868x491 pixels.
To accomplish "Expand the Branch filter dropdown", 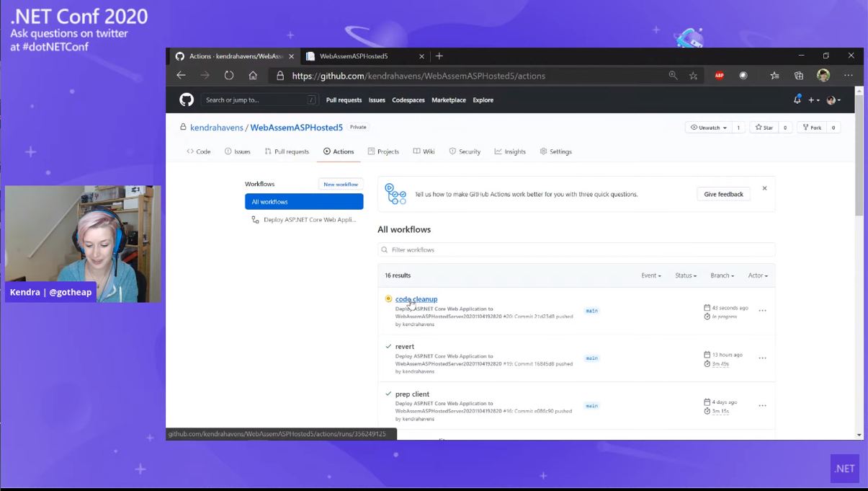I will (722, 275).
